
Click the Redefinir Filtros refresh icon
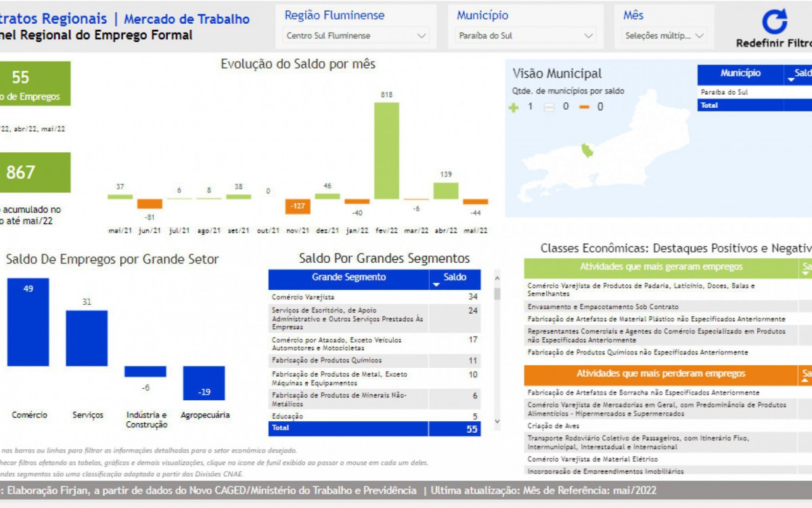tap(775, 22)
